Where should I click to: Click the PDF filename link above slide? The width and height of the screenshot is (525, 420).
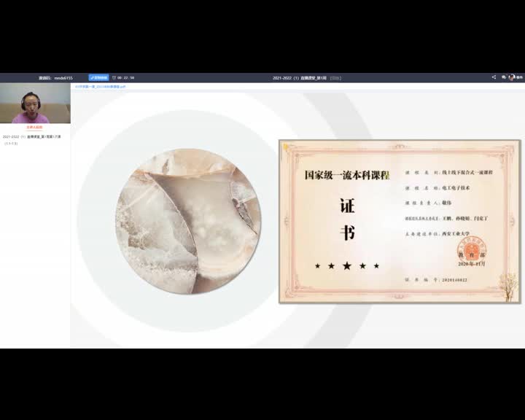pos(100,87)
